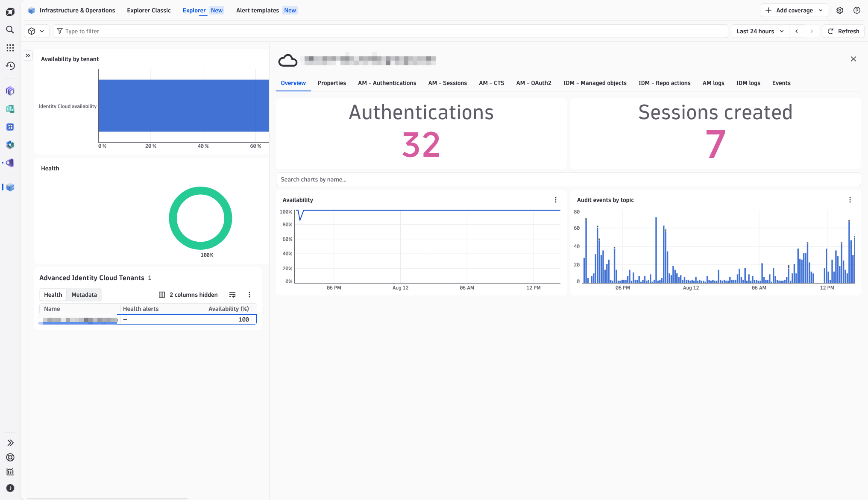The height and width of the screenshot is (500, 868).
Task: Click the horizontal scrollbar at bottom
Action: [107, 498]
